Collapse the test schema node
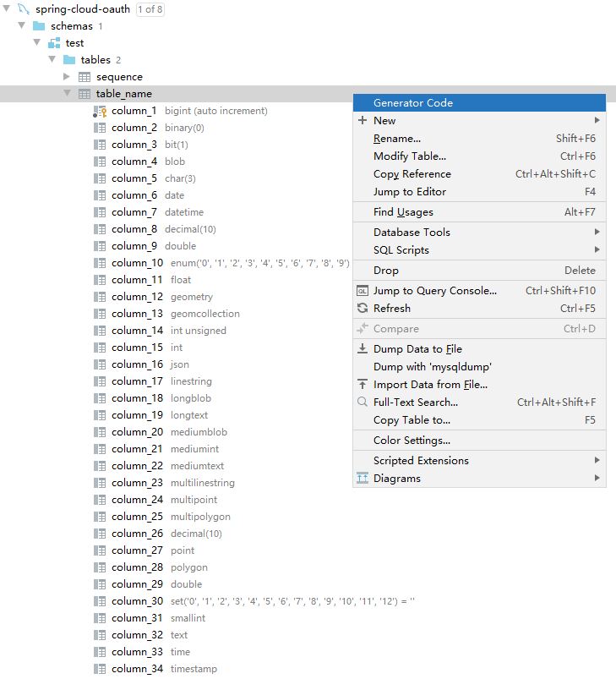The image size is (616, 679). coord(37,42)
